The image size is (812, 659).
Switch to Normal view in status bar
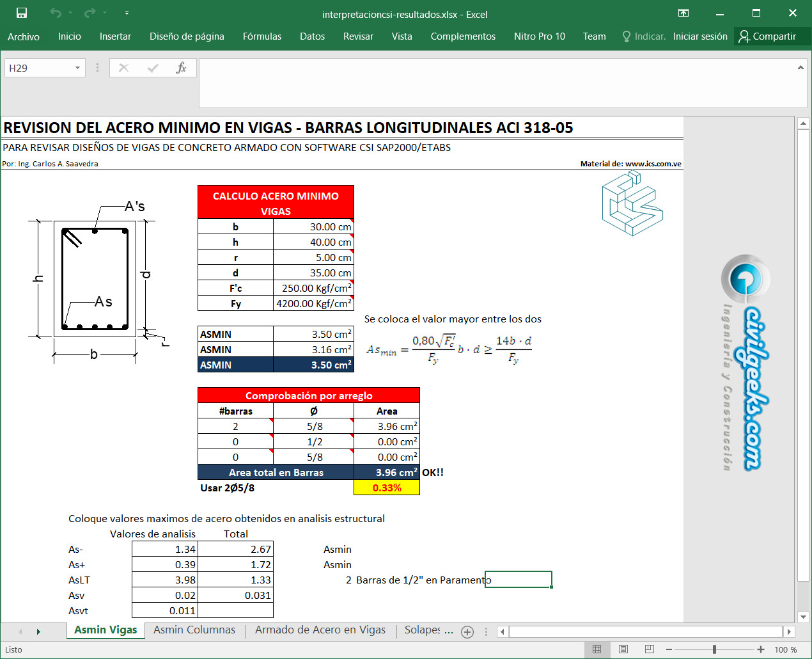(597, 649)
